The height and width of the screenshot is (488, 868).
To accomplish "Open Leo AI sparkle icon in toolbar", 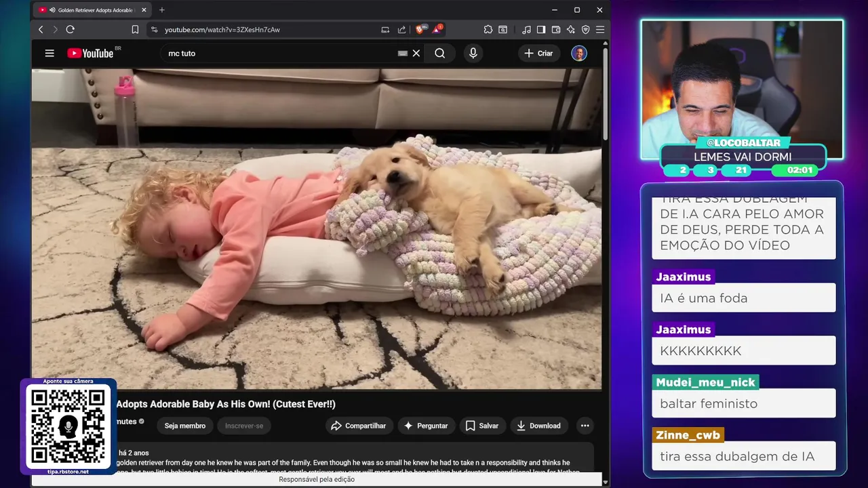I will click(570, 30).
